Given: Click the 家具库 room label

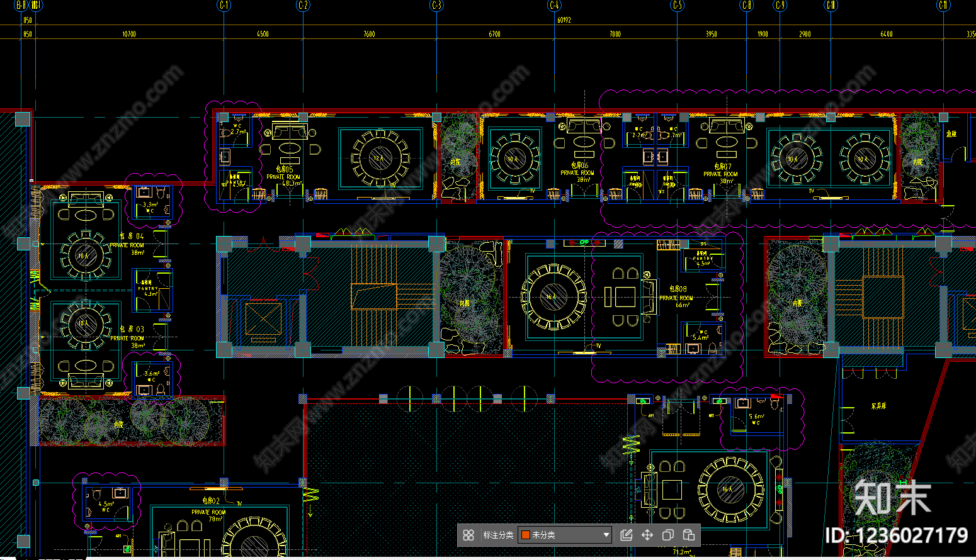Looking at the screenshot, I should 878,406.
